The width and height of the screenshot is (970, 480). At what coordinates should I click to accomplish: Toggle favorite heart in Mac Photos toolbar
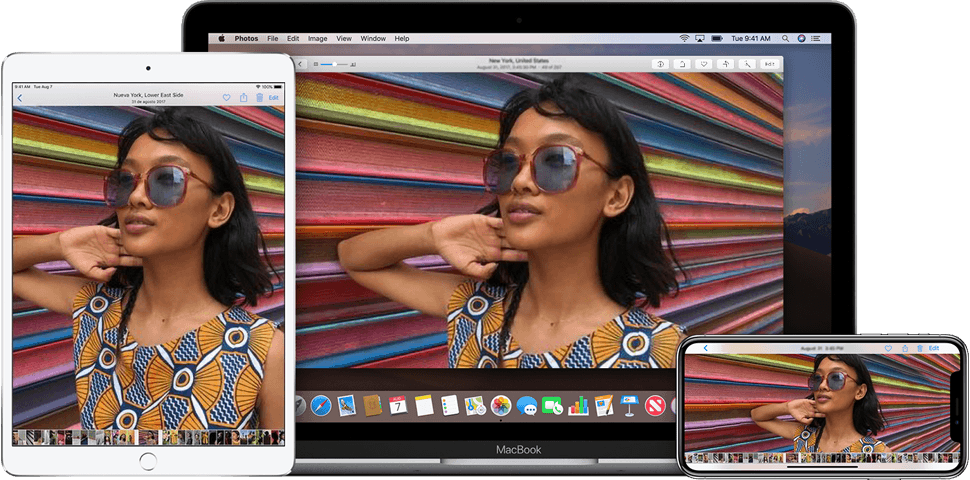pos(703,64)
